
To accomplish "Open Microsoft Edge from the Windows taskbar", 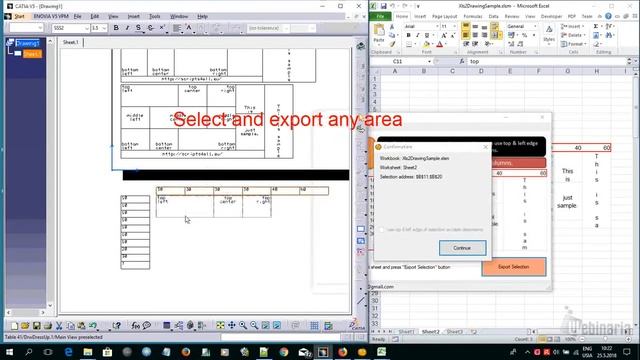I will (x=68, y=352).
